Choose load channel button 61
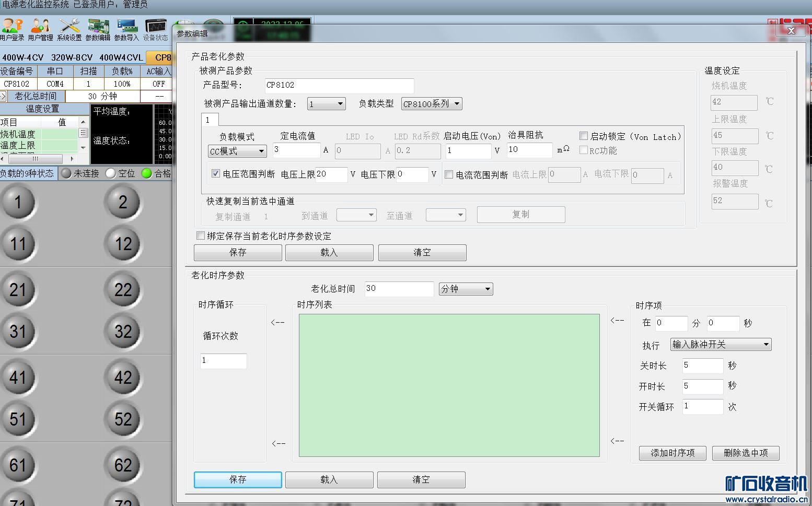The height and width of the screenshot is (506, 812). (x=18, y=465)
